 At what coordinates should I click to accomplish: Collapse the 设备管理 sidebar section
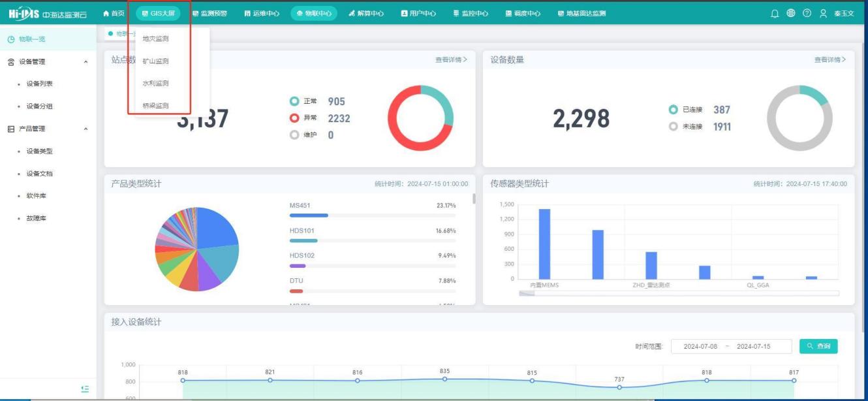(x=85, y=62)
